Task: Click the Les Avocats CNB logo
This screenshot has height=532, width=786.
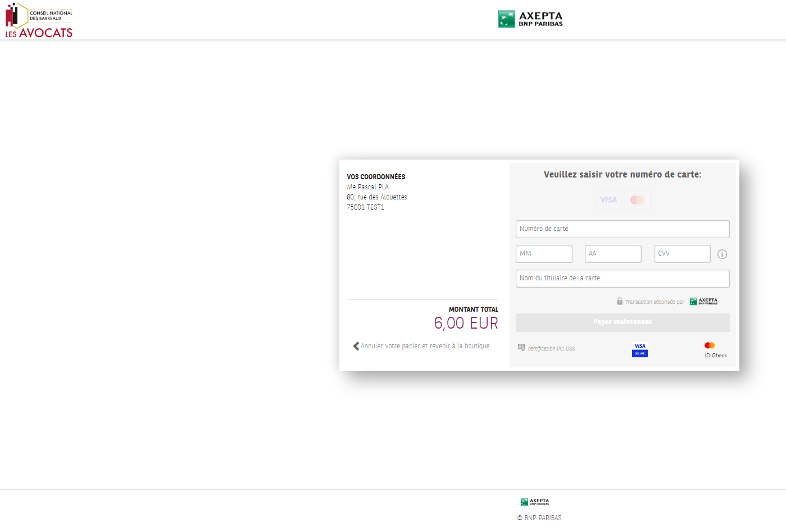Action: tap(39, 20)
